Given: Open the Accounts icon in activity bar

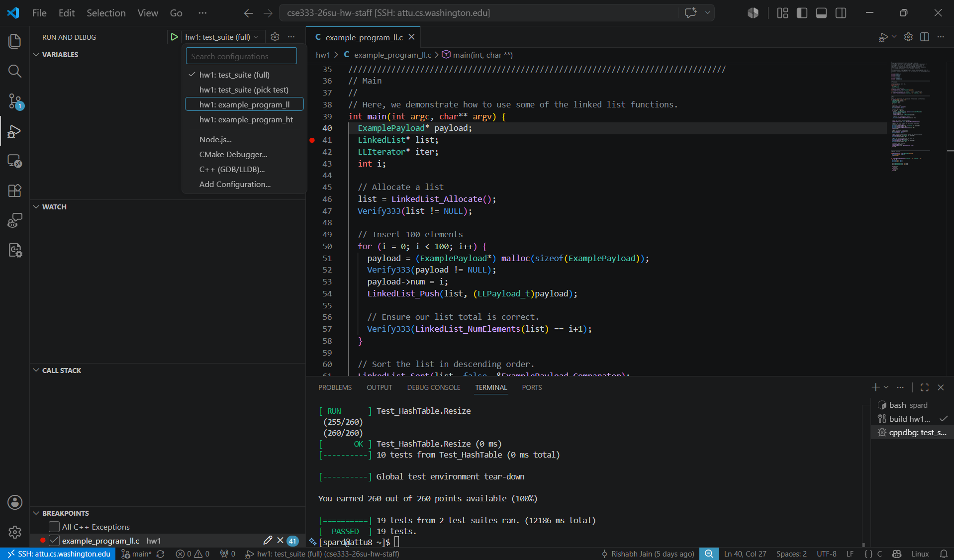Looking at the screenshot, I should (x=15, y=502).
